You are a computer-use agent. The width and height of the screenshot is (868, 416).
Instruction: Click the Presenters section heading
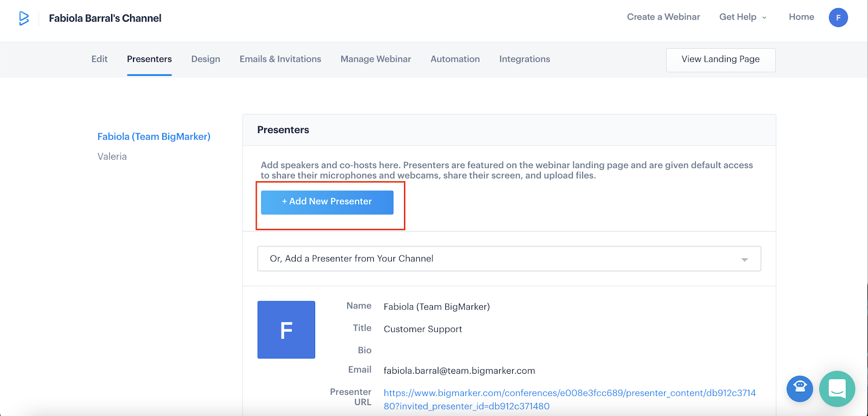(x=283, y=130)
